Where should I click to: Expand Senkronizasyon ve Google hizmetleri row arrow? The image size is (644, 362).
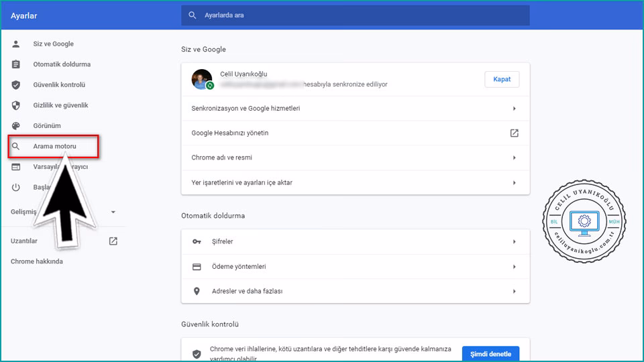[514, 109]
